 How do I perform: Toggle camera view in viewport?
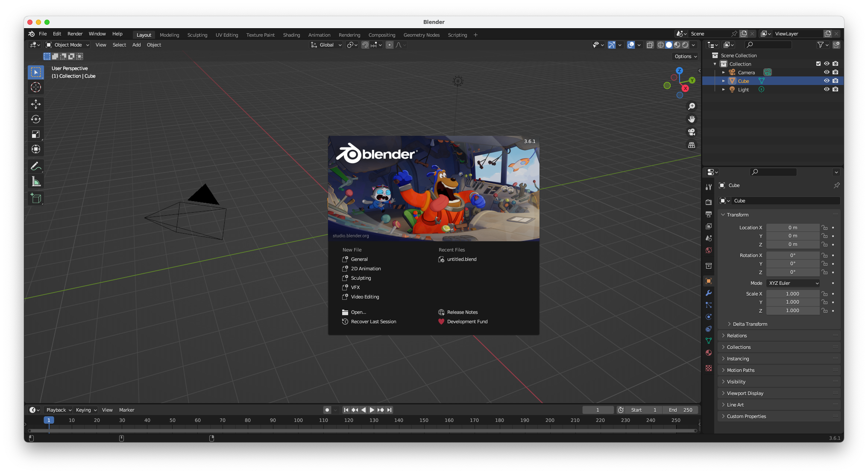(692, 132)
